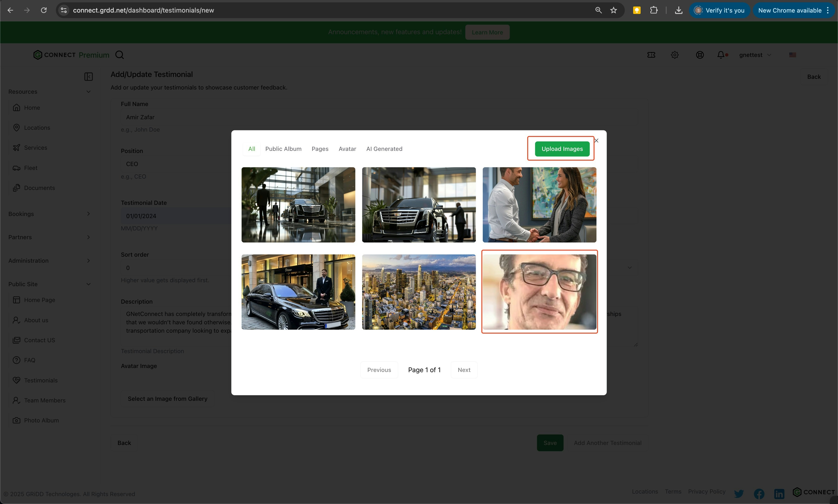
Task: Open notifications bell icon
Action: pyautogui.click(x=720, y=55)
